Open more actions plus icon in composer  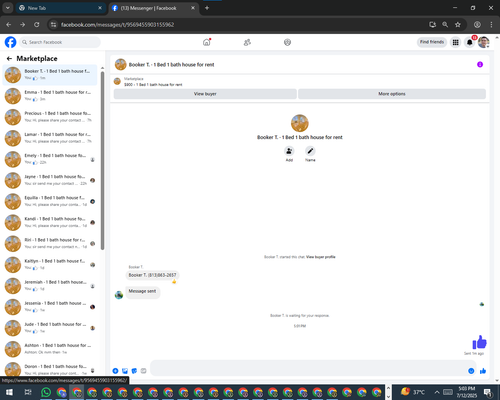(115, 371)
